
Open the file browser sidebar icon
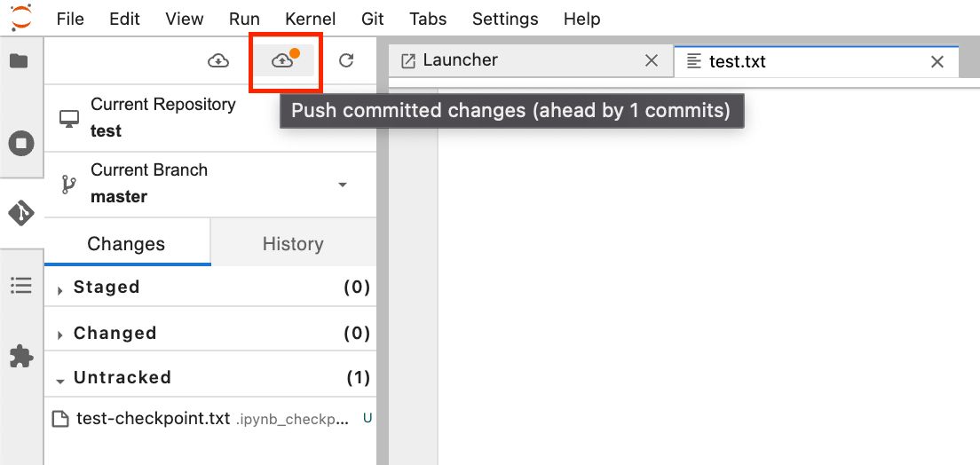[19, 61]
